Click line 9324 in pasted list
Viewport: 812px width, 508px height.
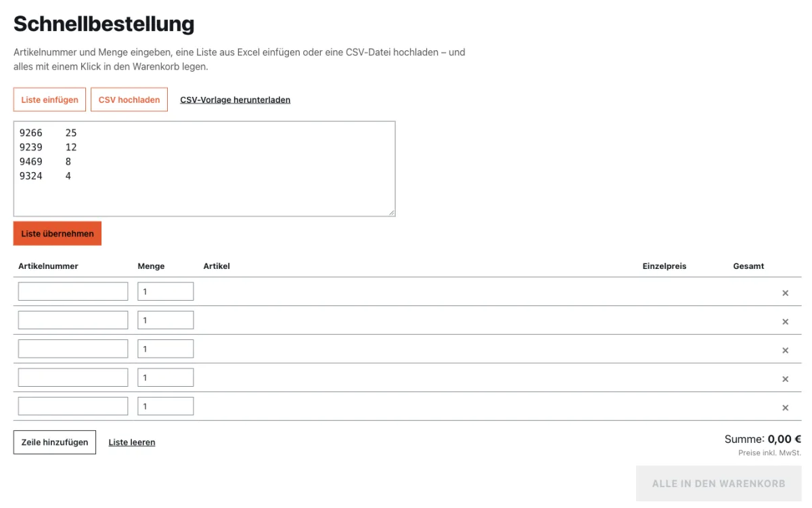(x=45, y=176)
